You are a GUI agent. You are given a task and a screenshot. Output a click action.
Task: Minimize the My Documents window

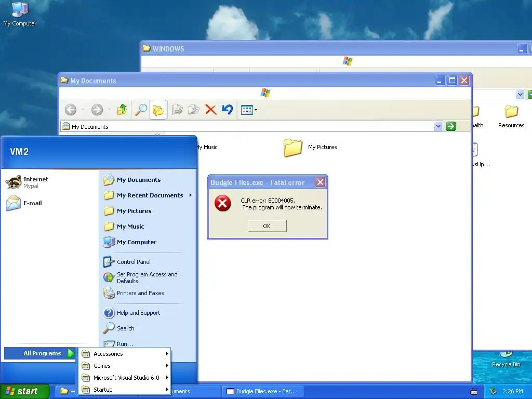point(440,81)
